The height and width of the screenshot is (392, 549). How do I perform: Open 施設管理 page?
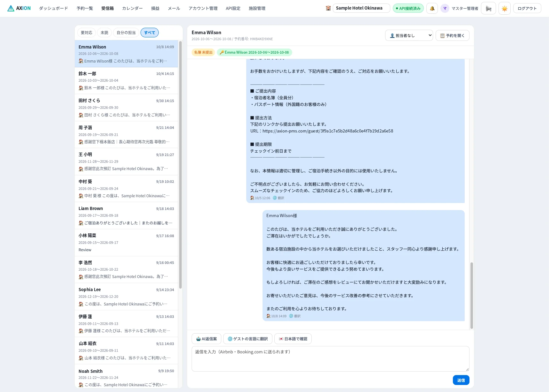[257, 8]
